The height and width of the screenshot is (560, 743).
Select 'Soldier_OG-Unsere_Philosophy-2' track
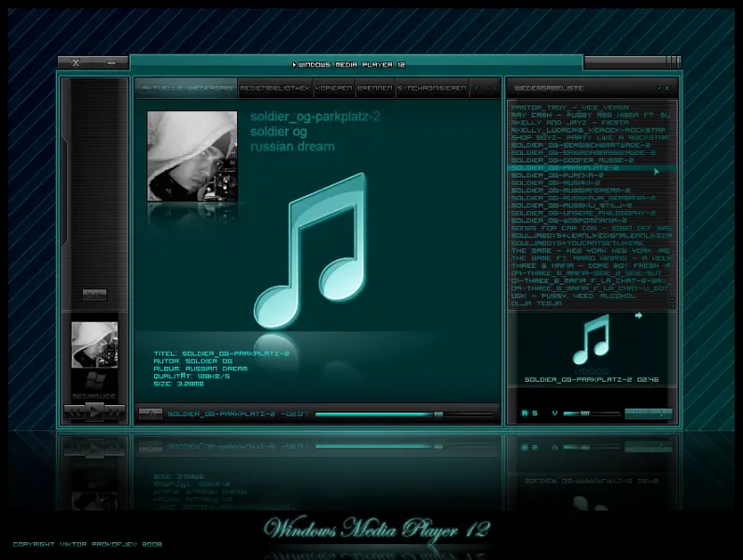click(x=583, y=213)
